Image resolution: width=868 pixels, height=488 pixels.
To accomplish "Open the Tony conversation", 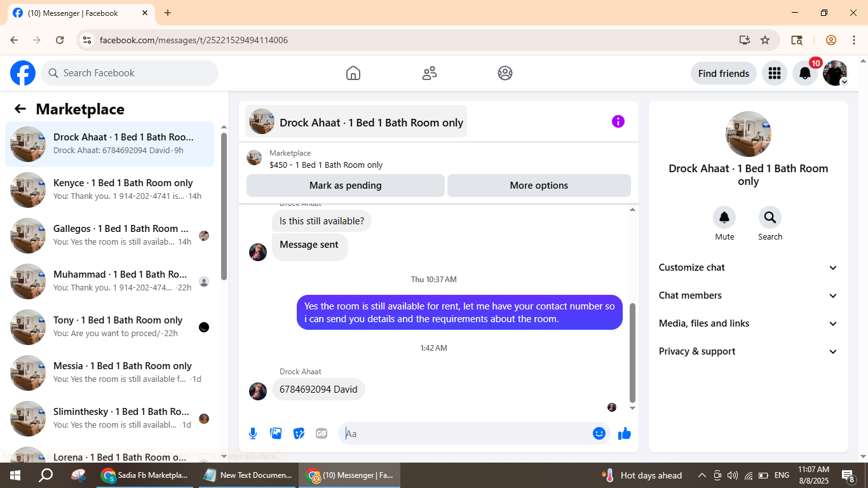I will [x=109, y=327].
